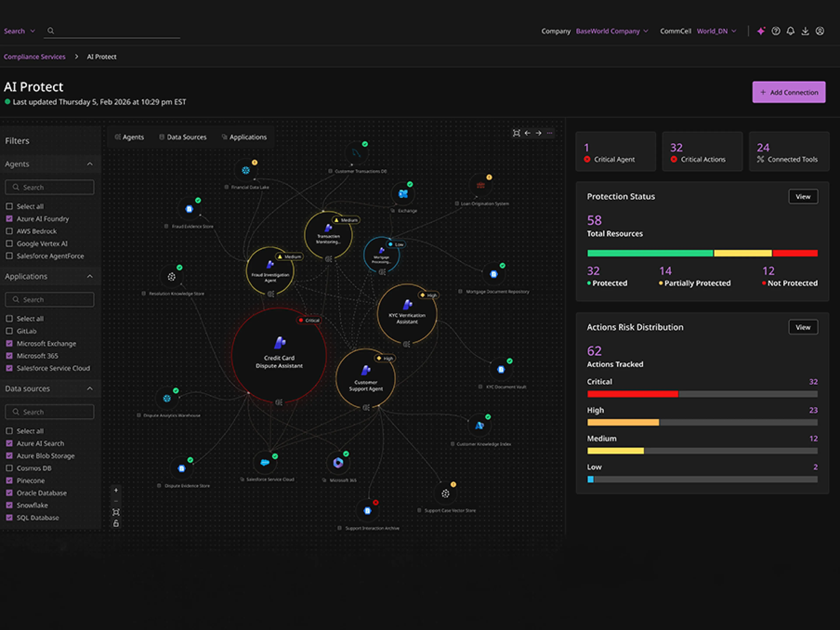Expand the Credit Card Dispute Assistant node connector
The image size is (840, 630).
pyautogui.click(x=279, y=402)
